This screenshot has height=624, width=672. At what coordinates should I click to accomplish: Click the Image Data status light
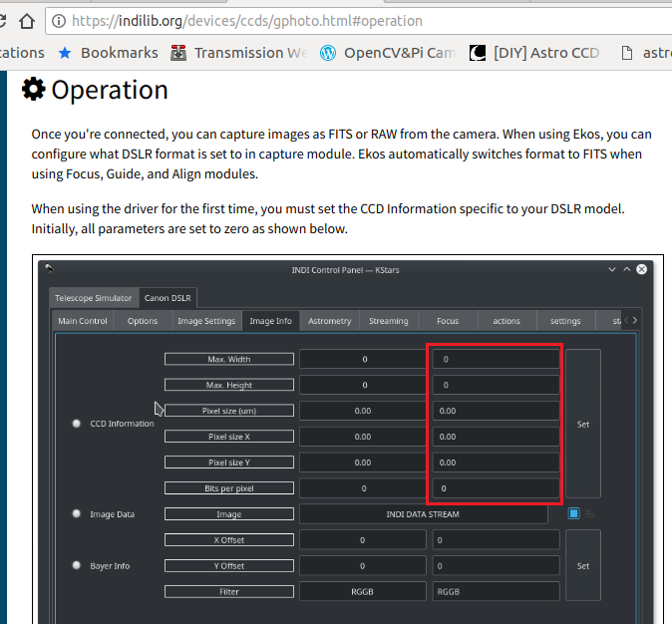[x=77, y=513]
